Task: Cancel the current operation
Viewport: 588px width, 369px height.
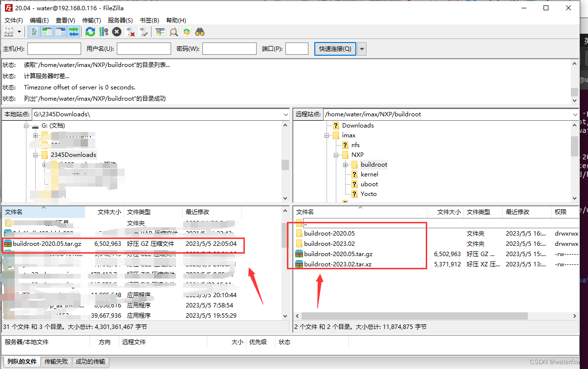Action: (x=116, y=32)
